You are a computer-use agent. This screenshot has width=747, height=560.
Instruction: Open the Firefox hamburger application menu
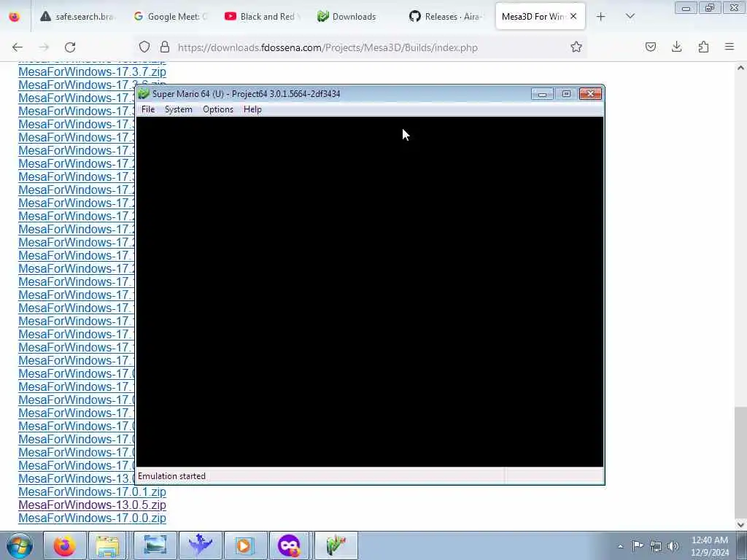pyautogui.click(x=729, y=47)
